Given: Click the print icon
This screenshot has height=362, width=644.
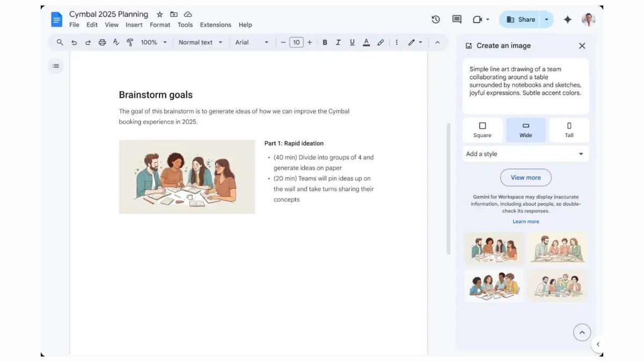Looking at the screenshot, I should 102,42.
